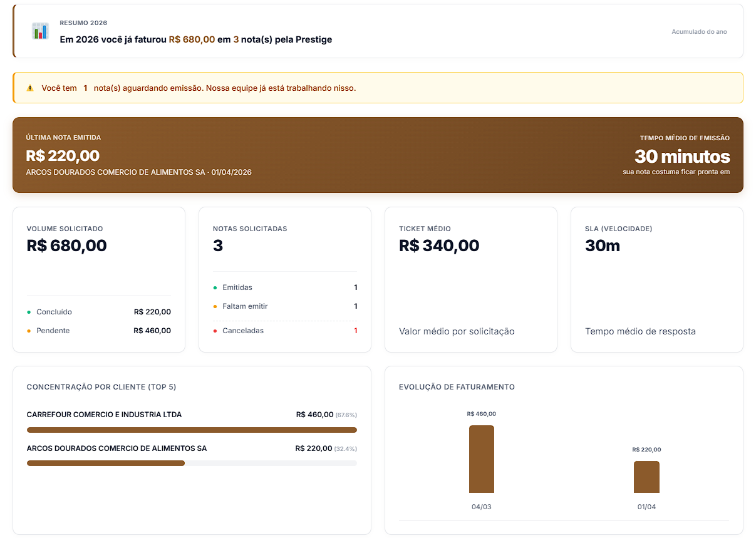Click the orange dot beside Faltam emitir
Viewport: 756px width, 538px height.
[215, 306]
